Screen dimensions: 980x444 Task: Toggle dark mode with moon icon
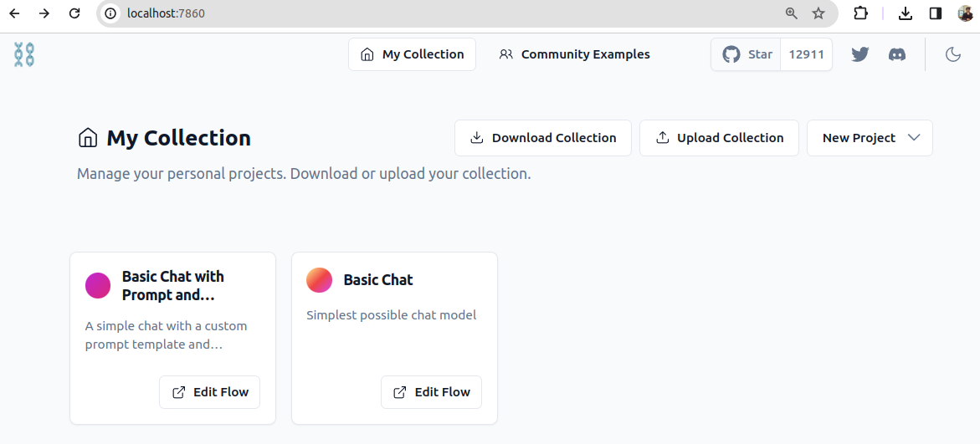click(952, 54)
